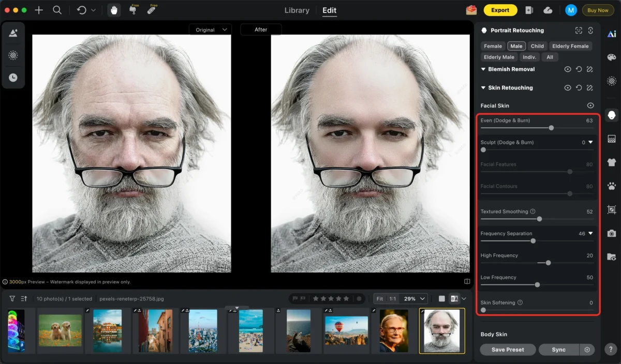Open the search magnifier icon
Screen dimensions: 621x364
57,10
